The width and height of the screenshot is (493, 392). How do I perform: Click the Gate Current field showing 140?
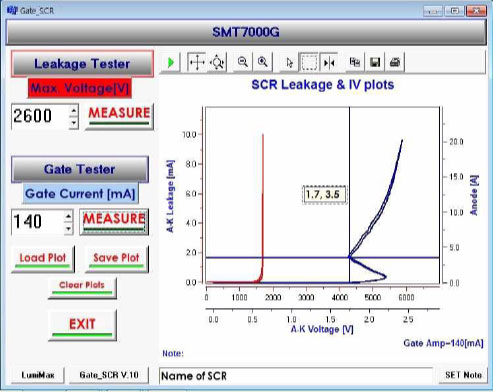38,222
